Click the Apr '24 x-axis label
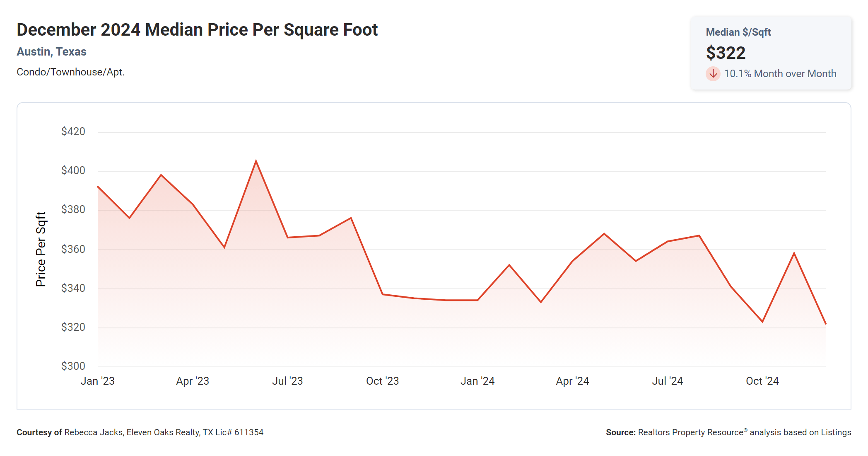Screen dimensions: 868x456 572,381
